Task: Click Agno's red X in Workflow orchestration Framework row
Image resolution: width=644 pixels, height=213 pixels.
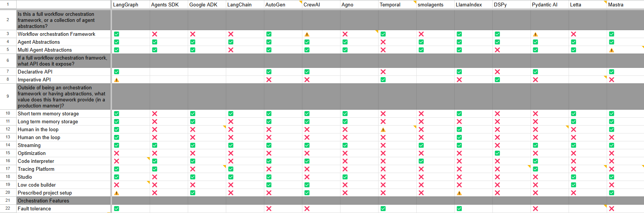Action: [345, 34]
